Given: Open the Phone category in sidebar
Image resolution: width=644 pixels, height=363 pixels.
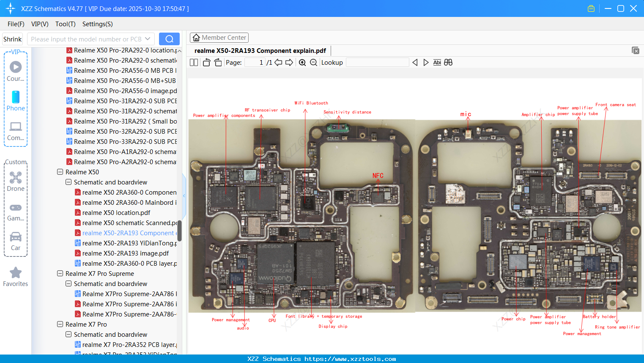Looking at the screenshot, I should pos(16,101).
